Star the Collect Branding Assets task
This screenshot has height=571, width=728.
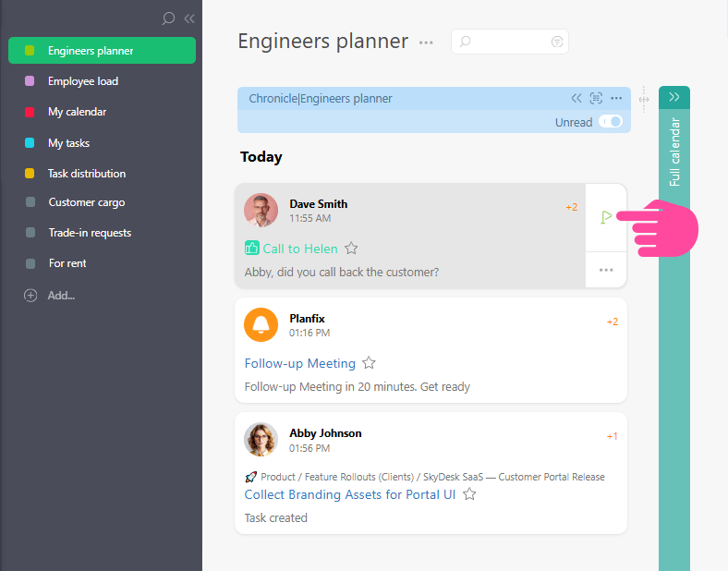[x=469, y=494]
